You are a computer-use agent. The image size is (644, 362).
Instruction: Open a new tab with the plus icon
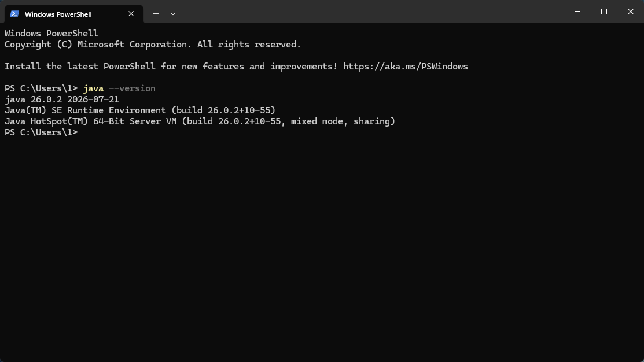pos(156,14)
